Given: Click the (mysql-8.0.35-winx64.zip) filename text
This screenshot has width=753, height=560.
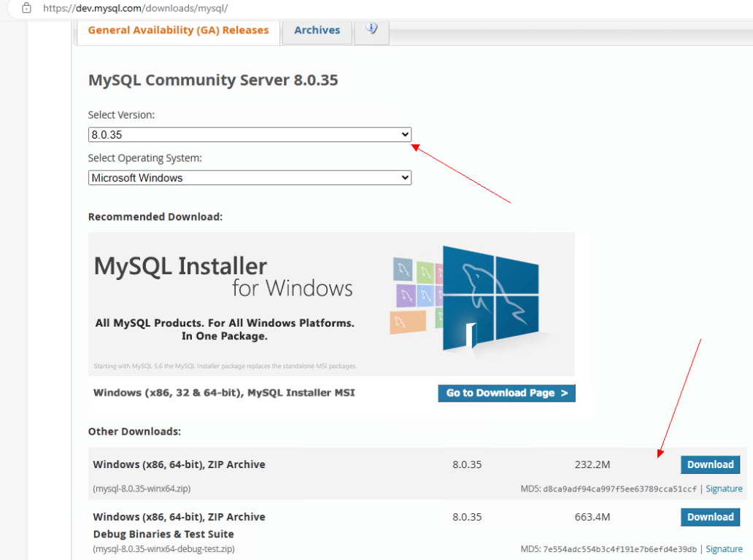Looking at the screenshot, I should 142,489.
